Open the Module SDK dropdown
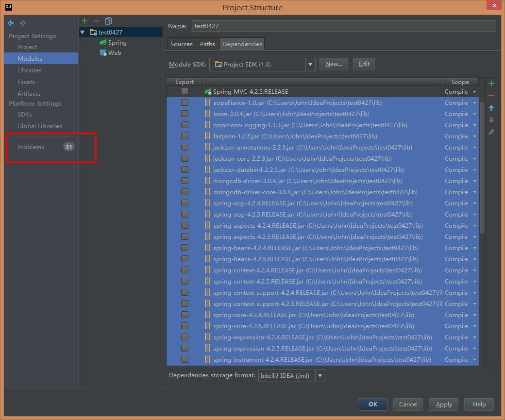This screenshot has height=420, width=505. coord(310,65)
